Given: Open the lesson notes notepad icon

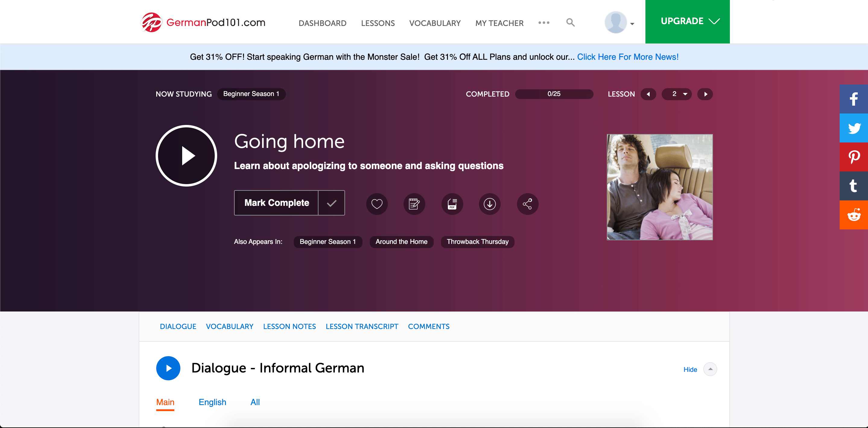Looking at the screenshot, I should click(414, 204).
